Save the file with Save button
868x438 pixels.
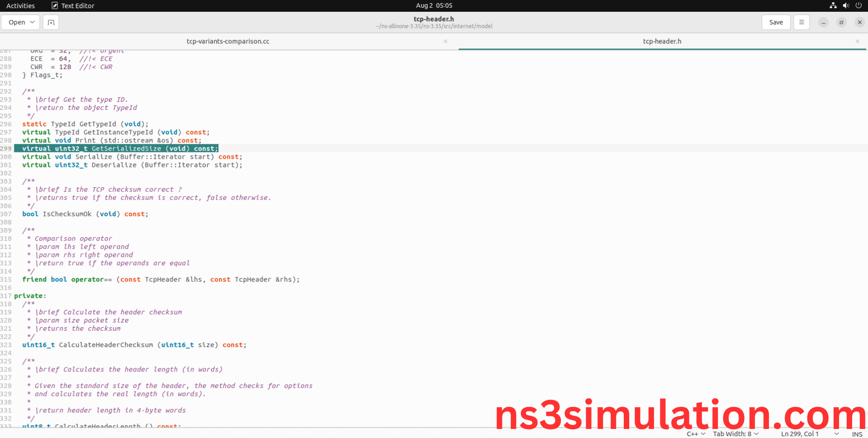coord(776,22)
